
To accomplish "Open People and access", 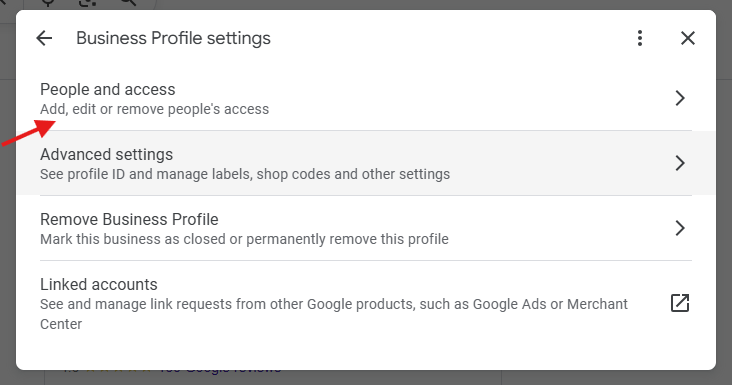I will (x=366, y=98).
